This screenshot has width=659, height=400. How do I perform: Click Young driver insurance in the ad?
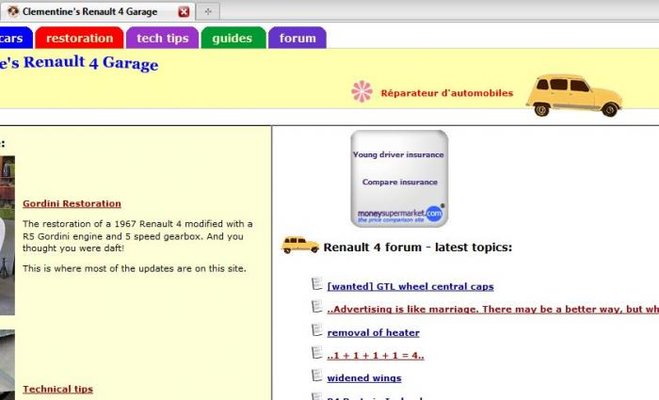pos(398,155)
